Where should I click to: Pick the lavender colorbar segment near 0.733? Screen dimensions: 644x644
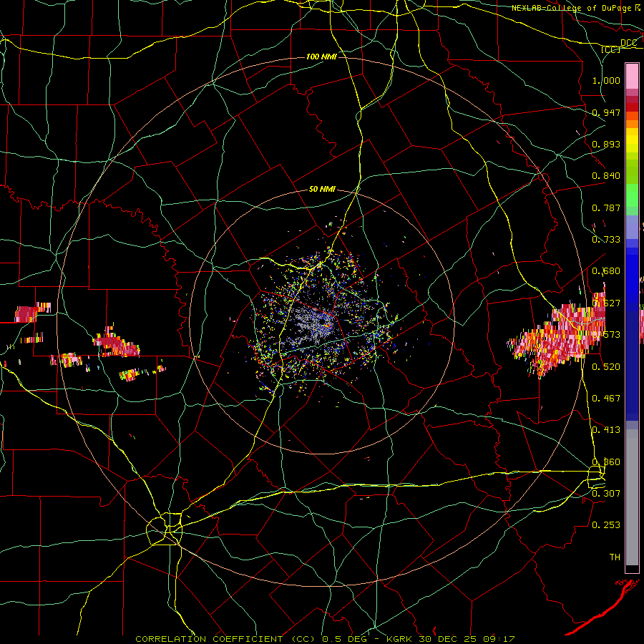tap(632, 228)
